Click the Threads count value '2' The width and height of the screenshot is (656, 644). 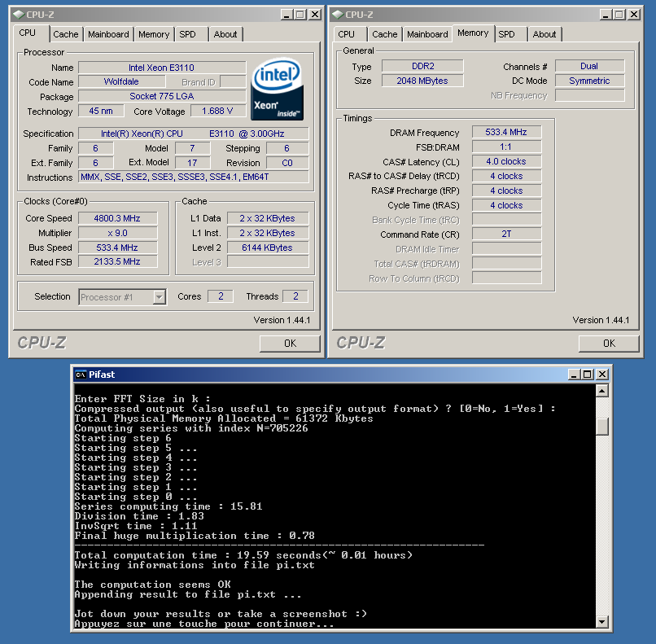[295, 296]
